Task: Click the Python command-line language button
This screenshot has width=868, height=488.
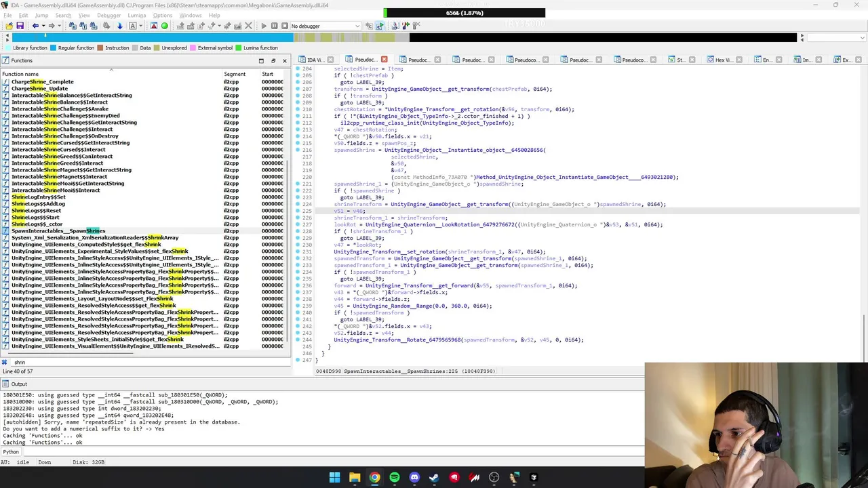Action: (x=12, y=452)
